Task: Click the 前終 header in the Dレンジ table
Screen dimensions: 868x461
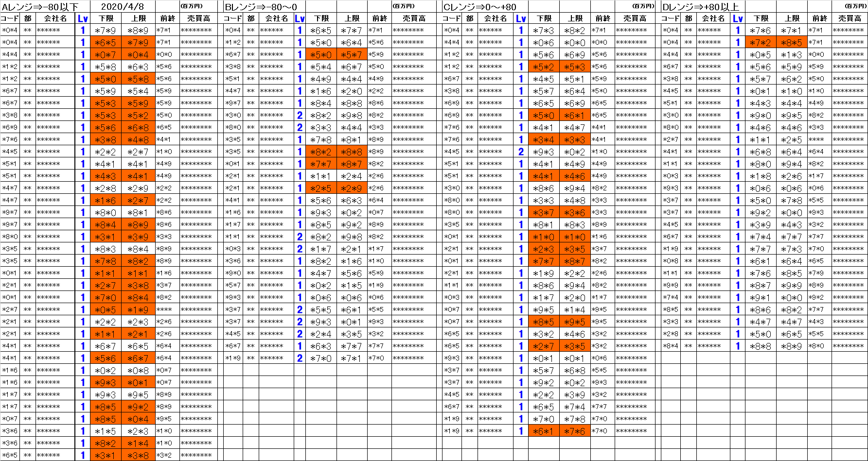Action: coord(819,18)
